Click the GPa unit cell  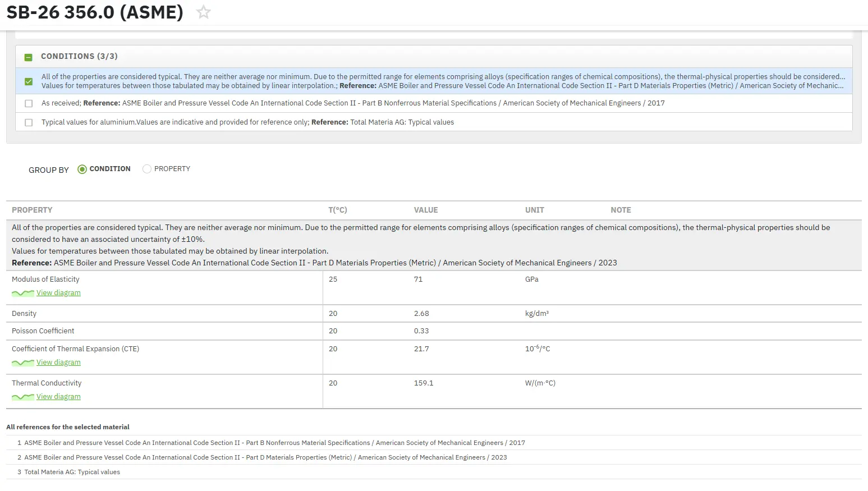532,279
